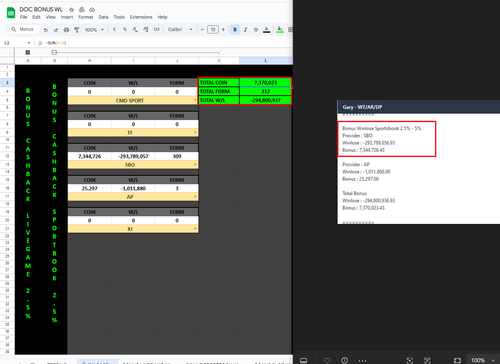Open the fill color picker

coord(280,29)
